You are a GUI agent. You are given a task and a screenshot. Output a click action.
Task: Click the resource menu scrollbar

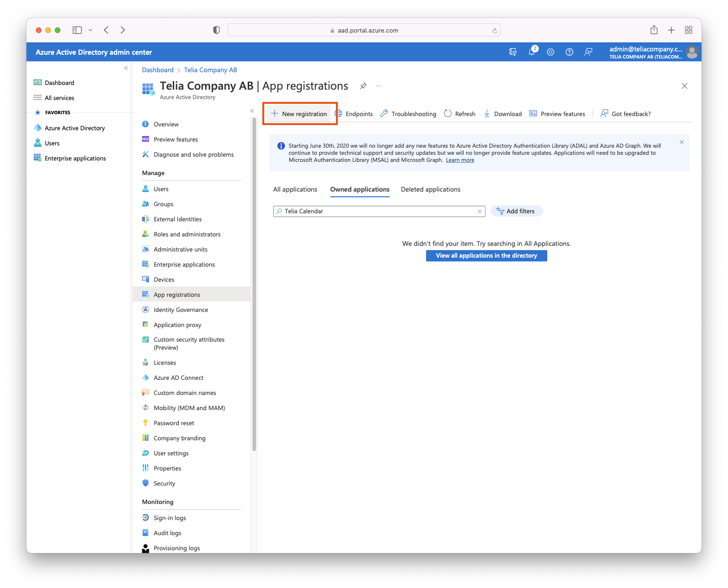pos(254,285)
